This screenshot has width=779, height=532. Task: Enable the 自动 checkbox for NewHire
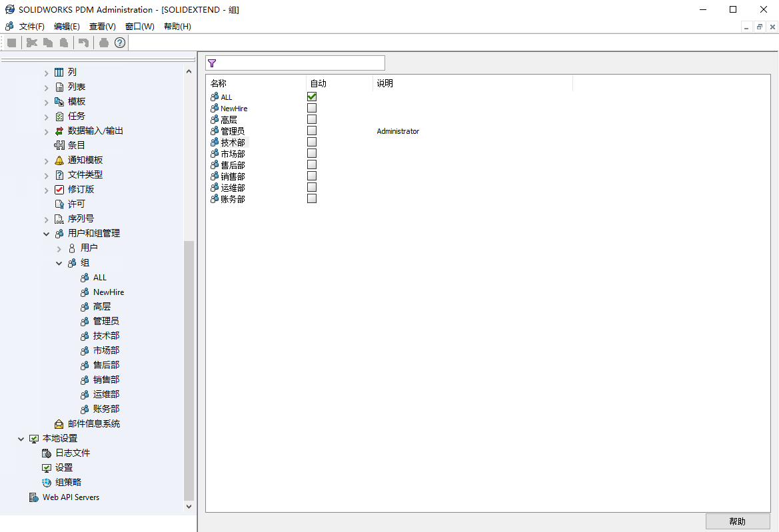tap(311, 107)
